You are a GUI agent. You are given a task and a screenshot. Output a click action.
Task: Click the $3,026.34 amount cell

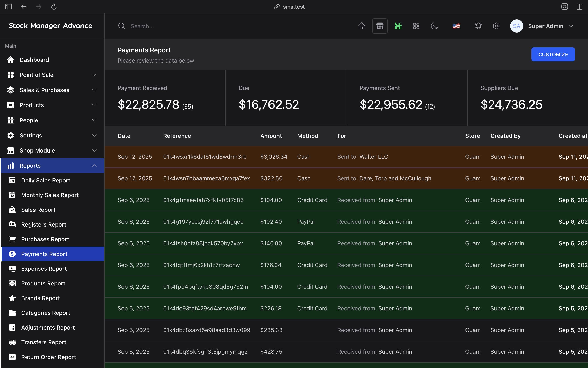[x=274, y=157]
